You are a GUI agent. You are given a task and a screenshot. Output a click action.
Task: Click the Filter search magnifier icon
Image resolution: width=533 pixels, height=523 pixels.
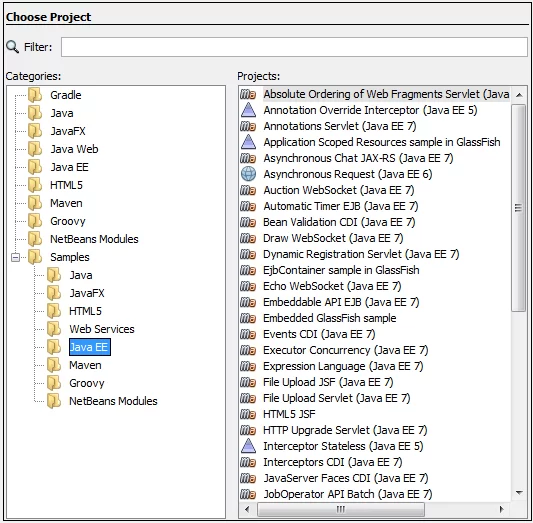click(13, 47)
